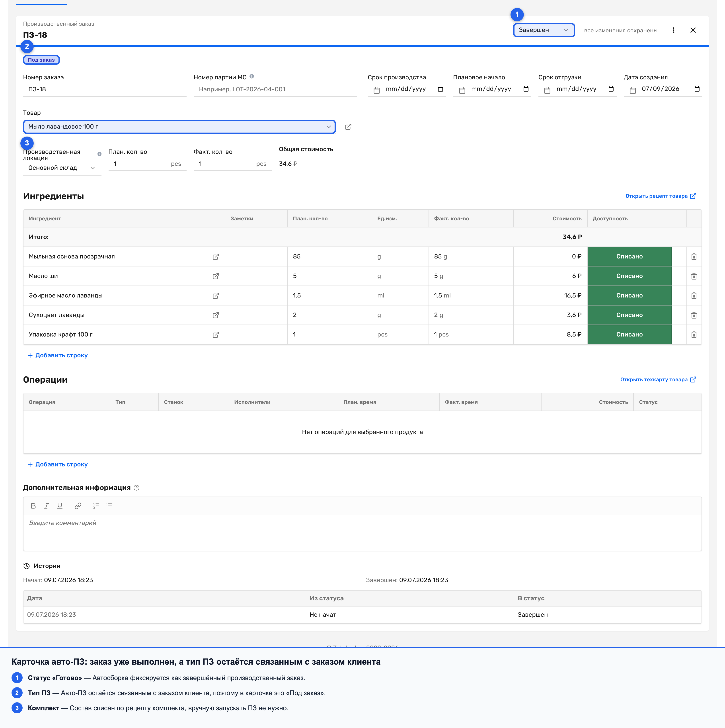The width and height of the screenshot is (725, 728).
Task: Show info tooltip for Номер партии МО
Action: pyautogui.click(x=251, y=76)
